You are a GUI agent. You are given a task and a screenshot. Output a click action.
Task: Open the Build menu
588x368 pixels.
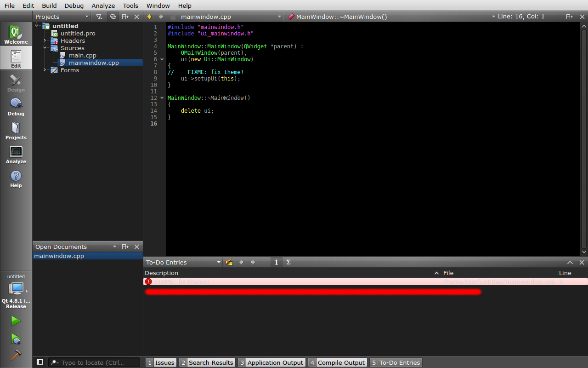[49, 6]
